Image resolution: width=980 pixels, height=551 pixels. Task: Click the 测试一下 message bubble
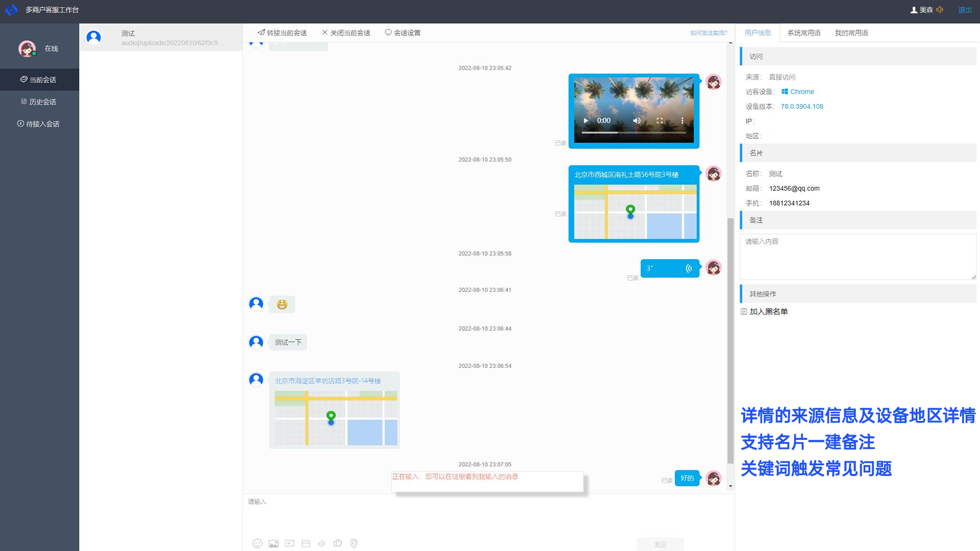tap(288, 342)
